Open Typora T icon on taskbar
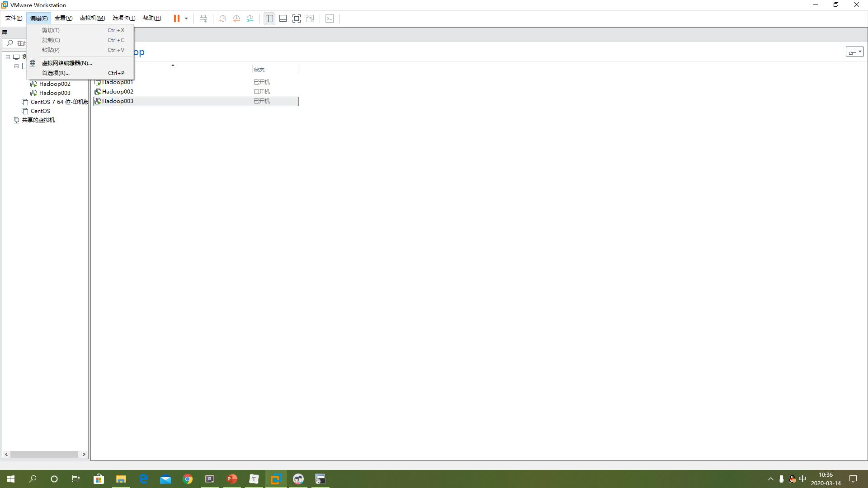 (254, 479)
